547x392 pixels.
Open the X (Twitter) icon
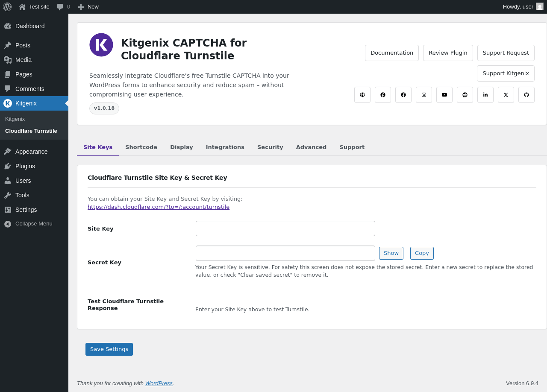[506, 95]
